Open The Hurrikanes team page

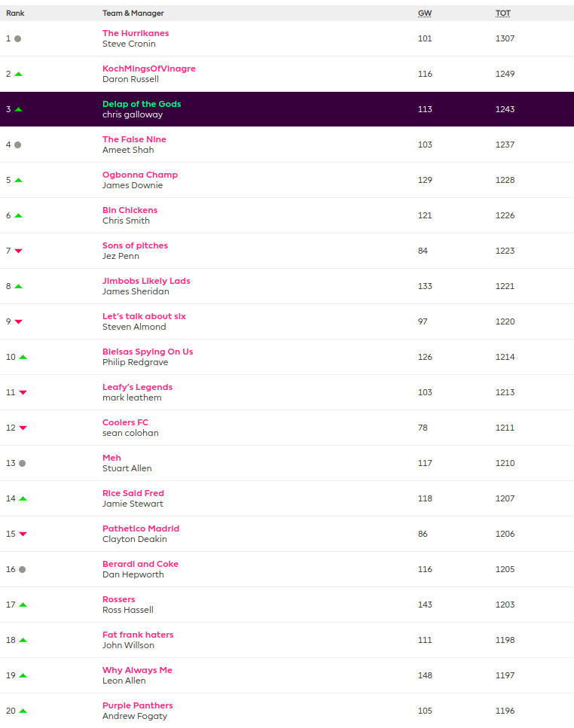(x=136, y=33)
